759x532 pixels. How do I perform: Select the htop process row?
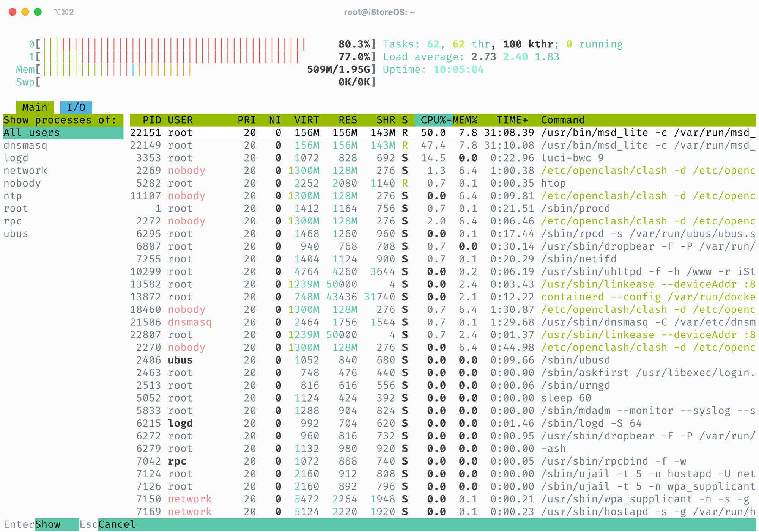point(553,183)
